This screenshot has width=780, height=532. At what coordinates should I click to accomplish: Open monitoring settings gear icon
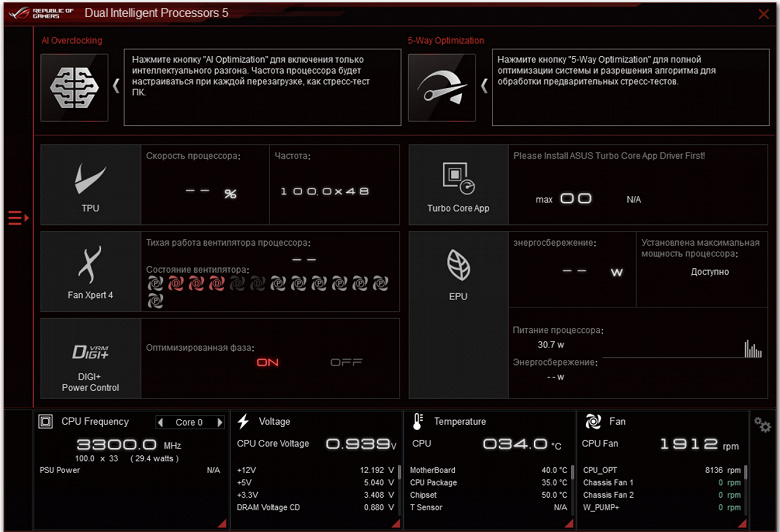[x=762, y=425]
